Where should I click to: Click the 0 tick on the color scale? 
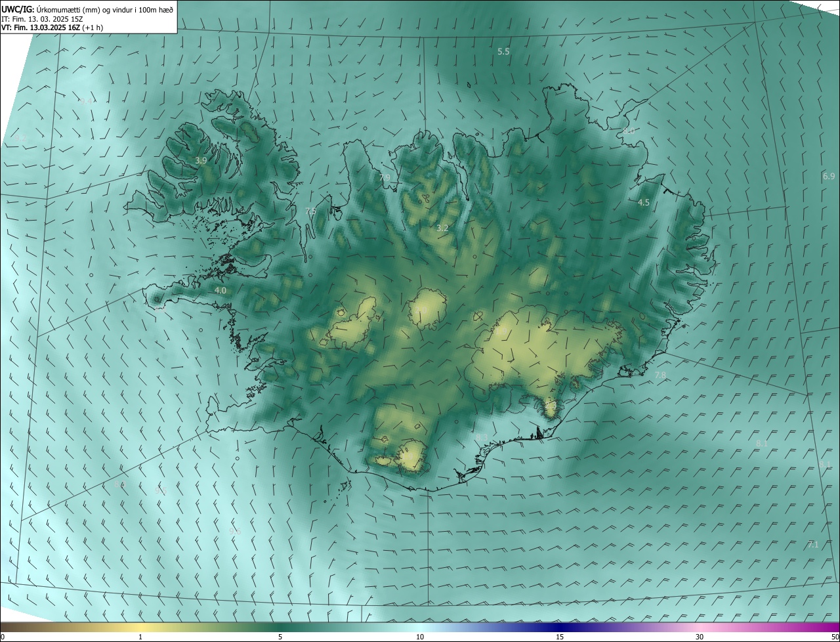pos(2,637)
